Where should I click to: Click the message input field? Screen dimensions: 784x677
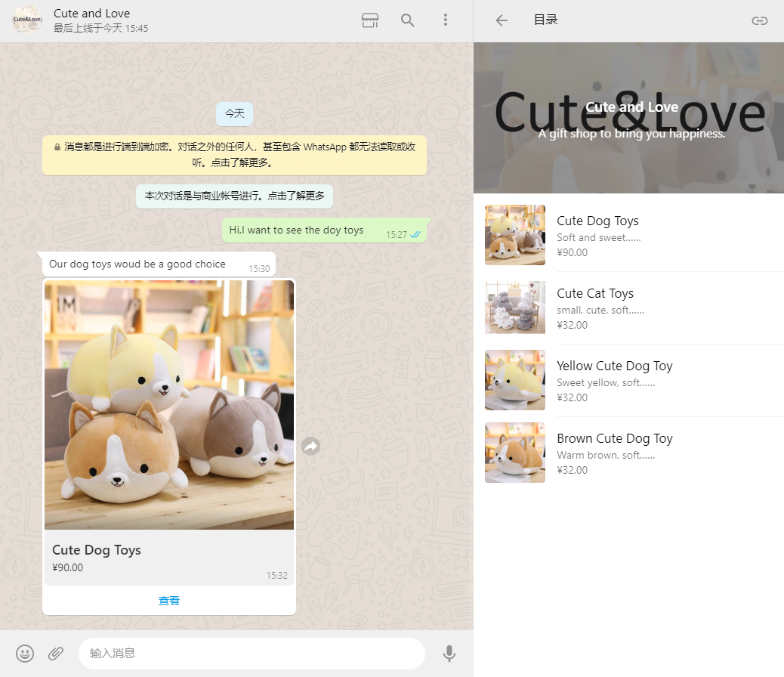click(249, 653)
